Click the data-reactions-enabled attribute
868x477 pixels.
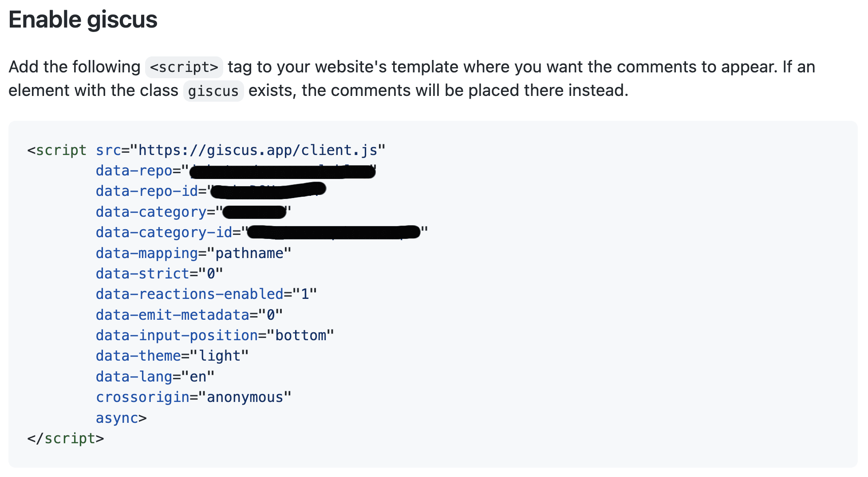206,294
